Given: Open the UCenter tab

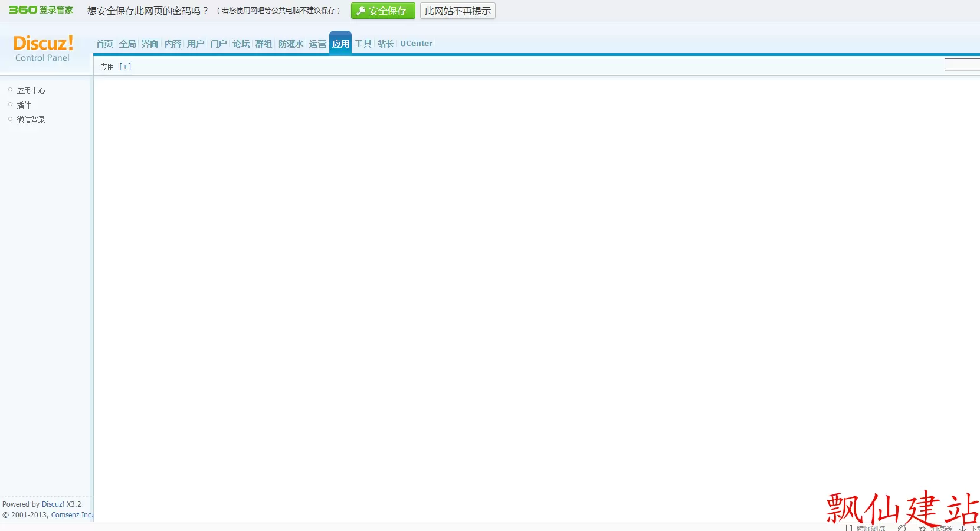Looking at the screenshot, I should click(417, 44).
